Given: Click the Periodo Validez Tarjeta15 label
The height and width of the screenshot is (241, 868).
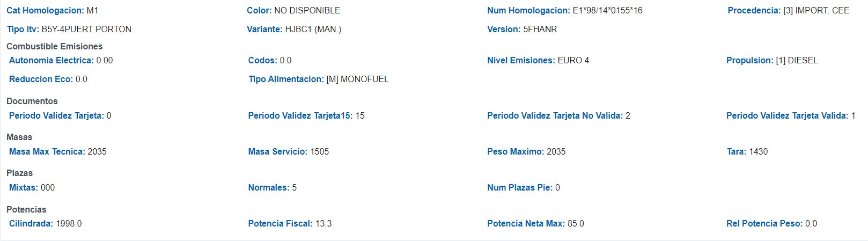Looking at the screenshot, I should pos(300,115).
